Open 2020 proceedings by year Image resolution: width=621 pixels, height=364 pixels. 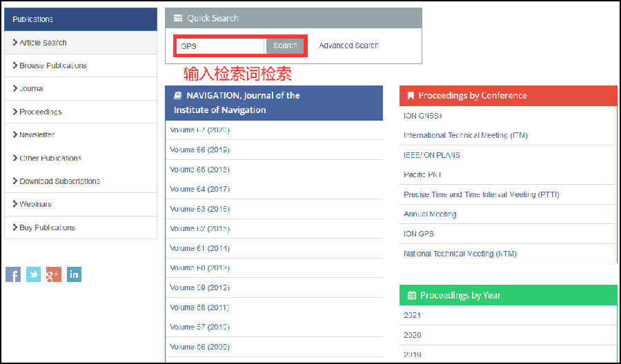point(413,335)
